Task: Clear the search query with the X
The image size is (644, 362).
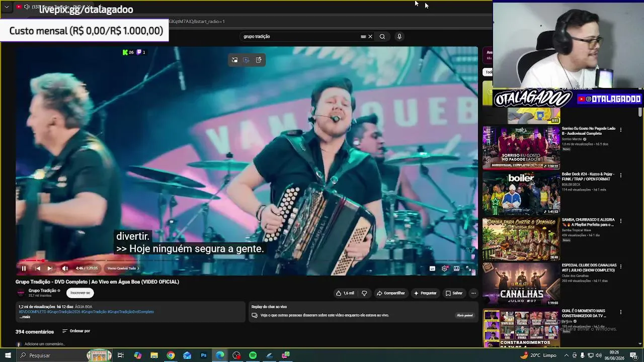Action: pos(370,36)
